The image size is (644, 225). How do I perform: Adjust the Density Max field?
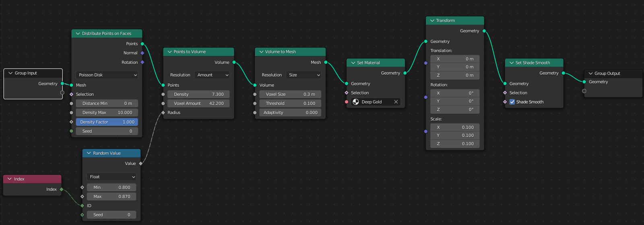[107, 113]
